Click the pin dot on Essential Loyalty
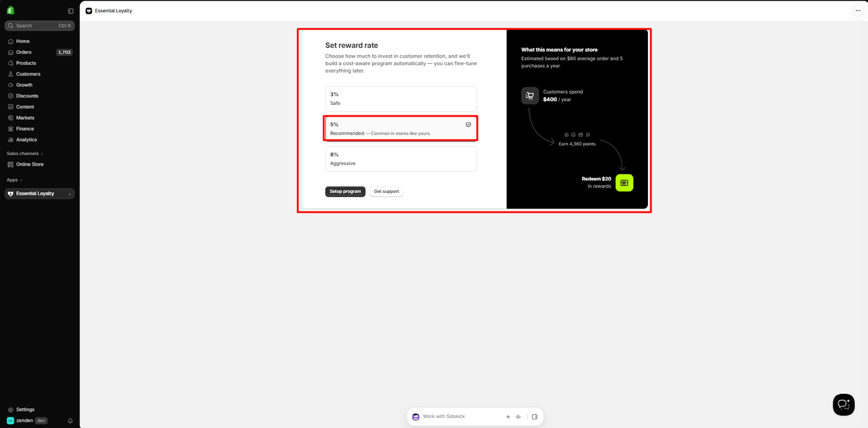This screenshot has height=428, width=868. tap(69, 194)
